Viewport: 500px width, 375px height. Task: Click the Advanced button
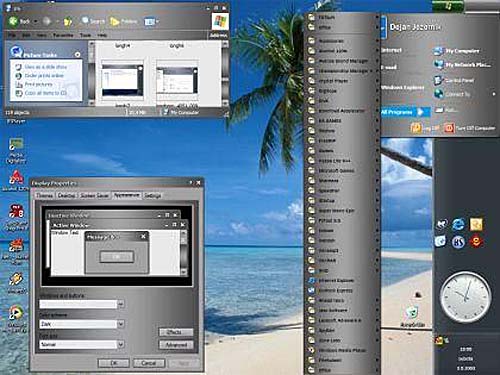176,345
